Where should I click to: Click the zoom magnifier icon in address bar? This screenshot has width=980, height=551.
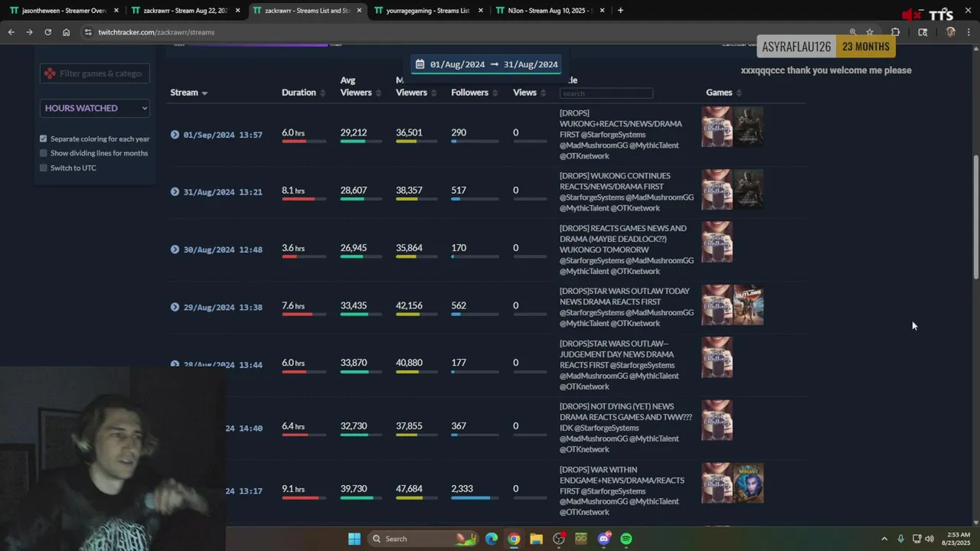(x=852, y=32)
